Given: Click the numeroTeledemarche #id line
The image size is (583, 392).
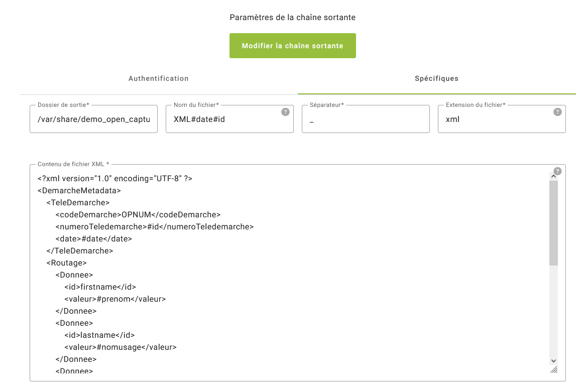Looking at the screenshot, I should [x=155, y=227].
